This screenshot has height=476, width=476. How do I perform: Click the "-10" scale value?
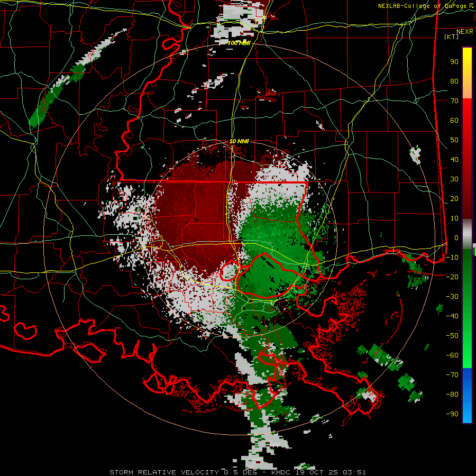click(x=452, y=258)
